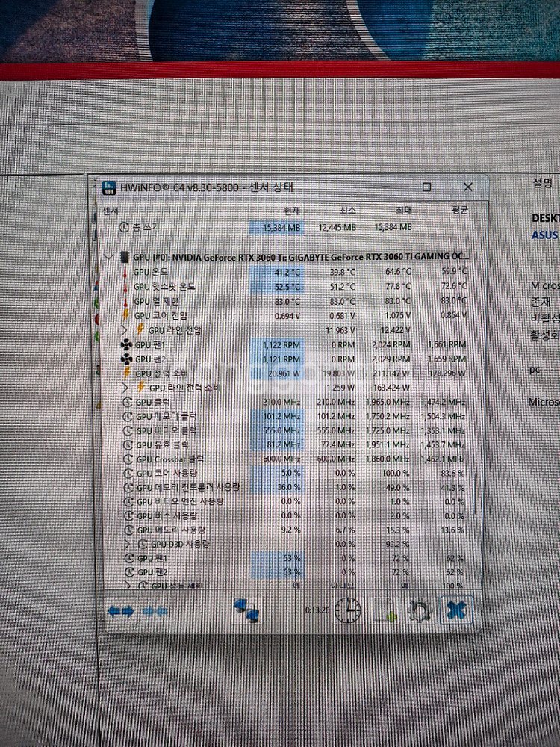Click the sensor list vertical scrollbar
Image resolution: width=560 pixels, height=747 pixels.
tap(476, 493)
